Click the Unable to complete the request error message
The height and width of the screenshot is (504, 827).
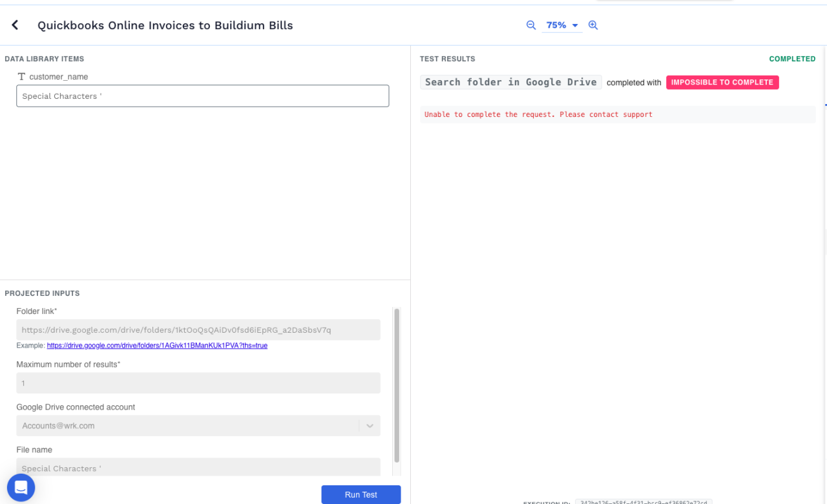(x=538, y=114)
